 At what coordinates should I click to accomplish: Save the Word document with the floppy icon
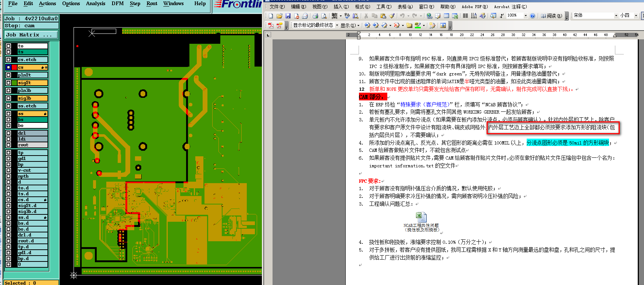point(288,16)
